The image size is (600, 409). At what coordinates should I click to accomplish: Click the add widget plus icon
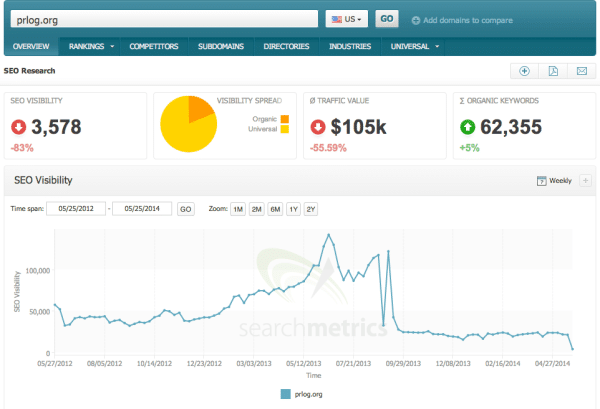coord(524,71)
